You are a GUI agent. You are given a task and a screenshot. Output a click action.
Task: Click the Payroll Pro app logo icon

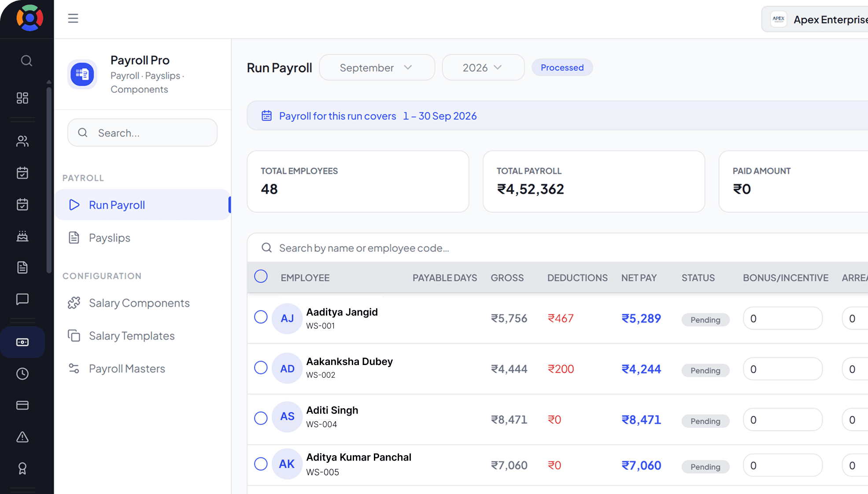point(82,74)
